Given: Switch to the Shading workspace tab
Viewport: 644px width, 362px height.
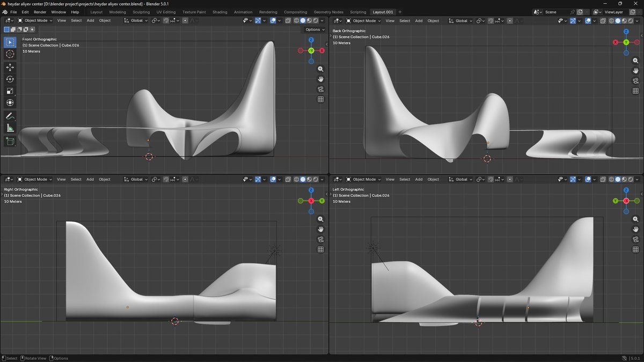Looking at the screenshot, I should pos(219,12).
